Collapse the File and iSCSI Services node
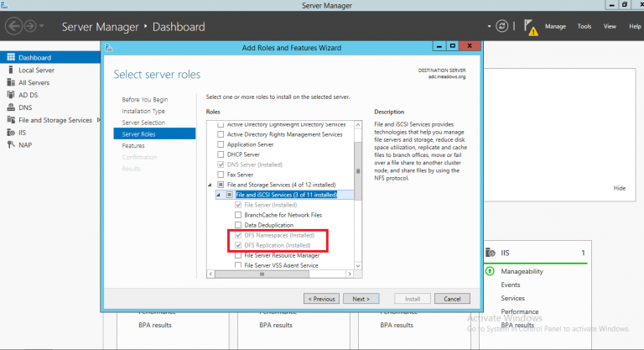This screenshot has height=350, width=644. (x=219, y=195)
